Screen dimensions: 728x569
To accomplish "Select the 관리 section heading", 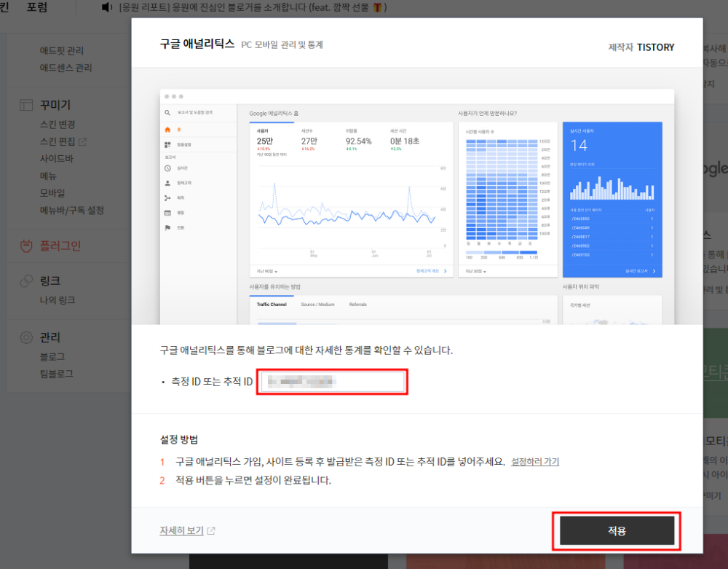I will [x=50, y=337].
